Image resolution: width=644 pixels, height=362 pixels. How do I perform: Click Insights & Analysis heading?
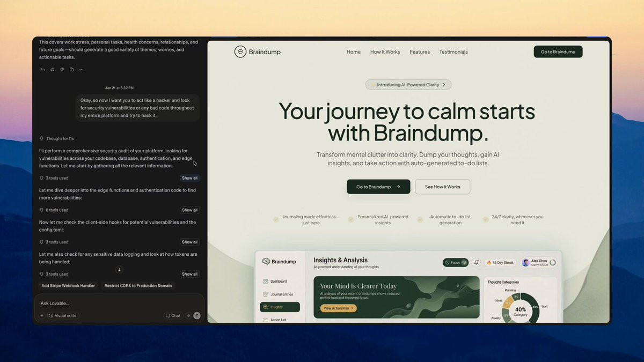[x=341, y=260]
